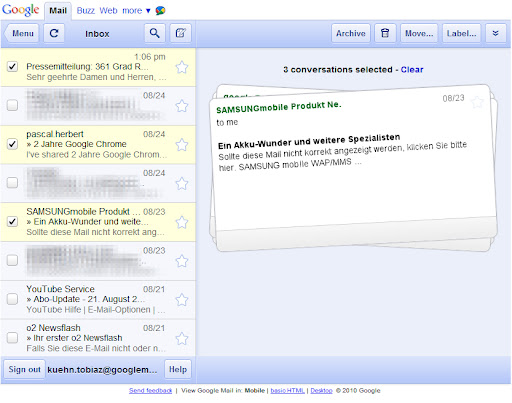512x403 pixels.
Task: Compose a new message with the pencil icon
Action: [x=181, y=33]
